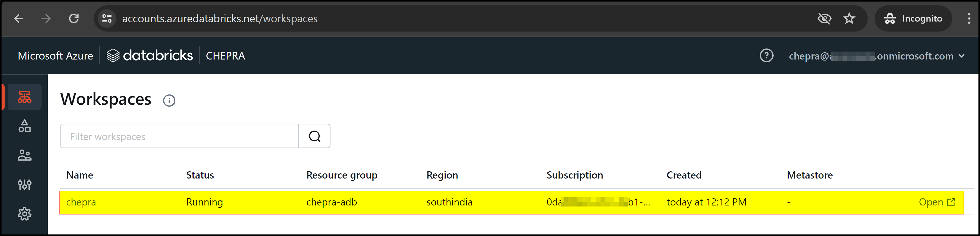Toggle third-party cookie eye icon
Viewport: 980px width, 236px height.
click(x=824, y=18)
